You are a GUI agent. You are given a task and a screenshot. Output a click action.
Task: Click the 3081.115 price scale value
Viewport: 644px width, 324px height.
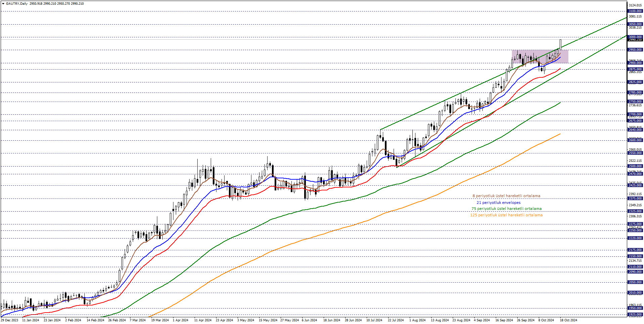coord(635,16)
